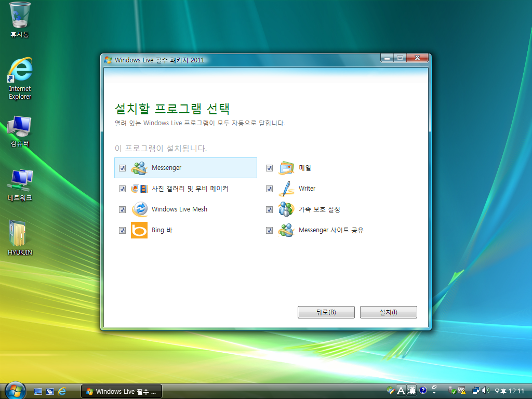Image resolution: width=532 pixels, height=399 pixels.
Task: Click the Safely Remove Hardware tray icon
Action: tap(451, 391)
